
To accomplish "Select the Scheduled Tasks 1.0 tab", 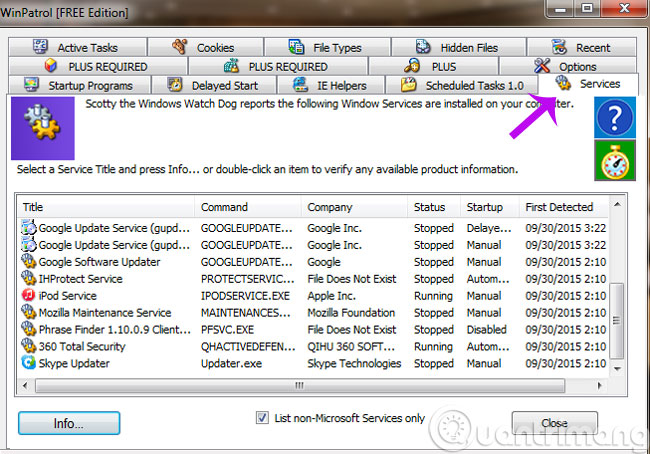I will coord(462,85).
